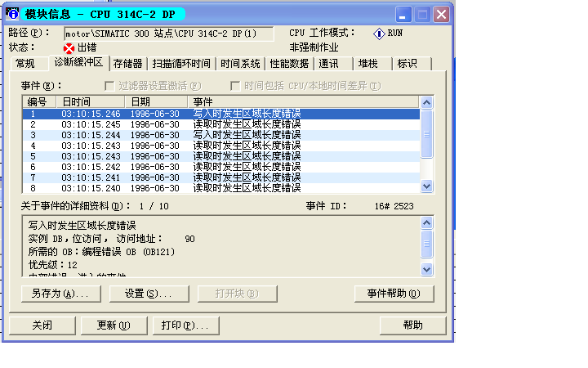
Task: Switch to the 常规 tab
Action: point(29,64)
